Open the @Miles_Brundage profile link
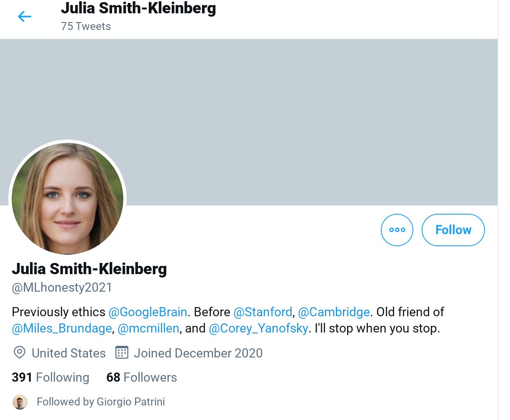510x420 pixels. [x=62, y=329]
